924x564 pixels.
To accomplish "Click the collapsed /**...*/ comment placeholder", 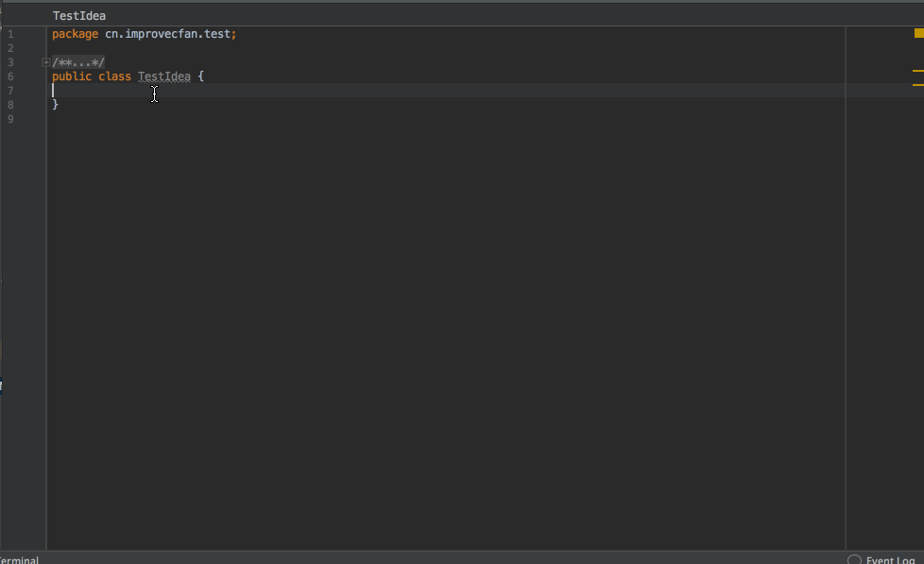I will 78,62.
